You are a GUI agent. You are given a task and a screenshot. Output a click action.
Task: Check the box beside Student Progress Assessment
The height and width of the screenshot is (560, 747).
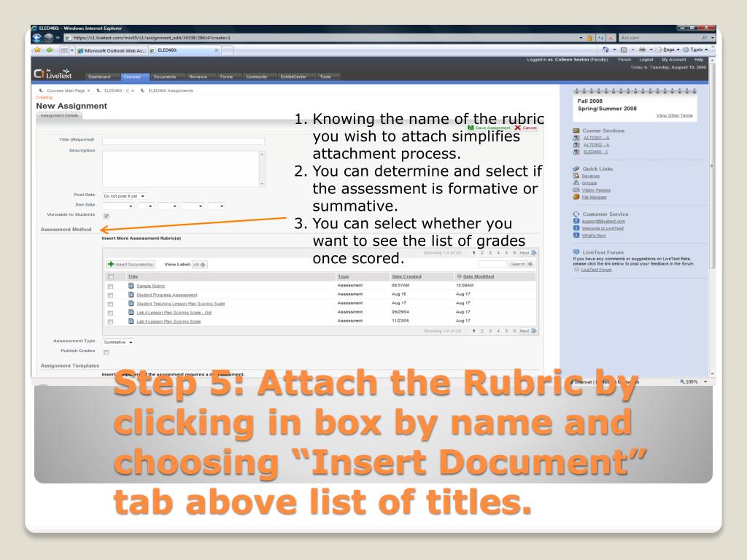[111, 295]
